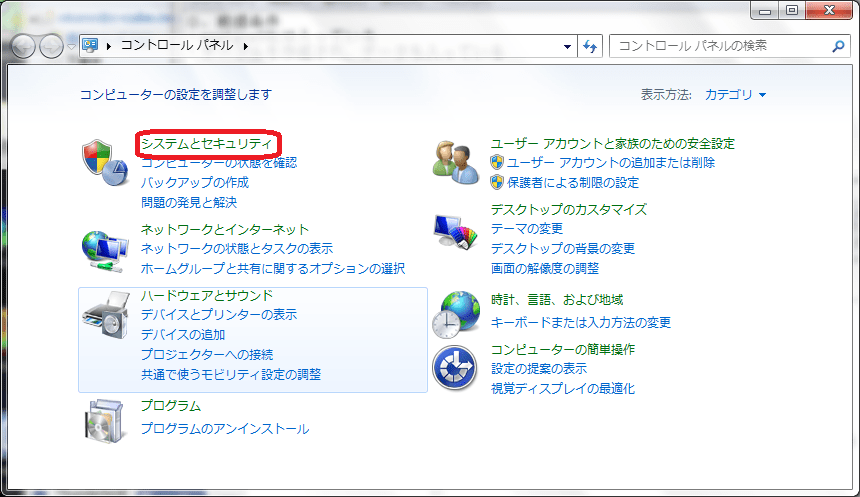Open the clock and globe icon
This screenshot has height=497, width=860.
pos(456,315)
